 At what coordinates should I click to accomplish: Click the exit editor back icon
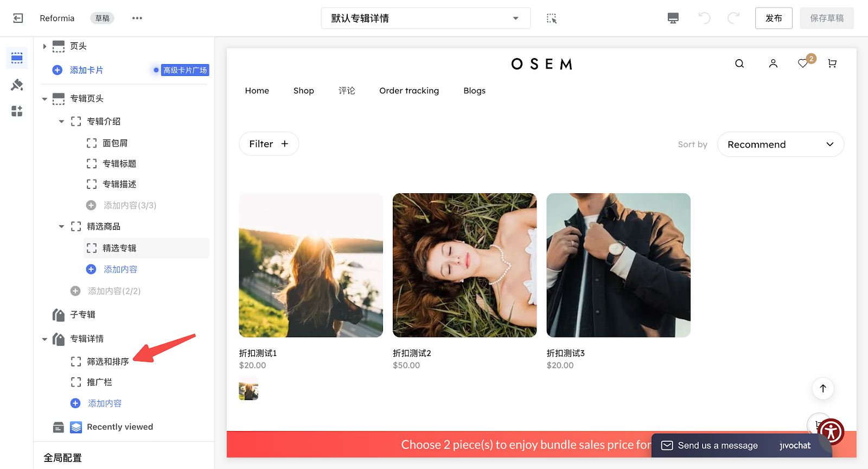[x=18, y=18]
